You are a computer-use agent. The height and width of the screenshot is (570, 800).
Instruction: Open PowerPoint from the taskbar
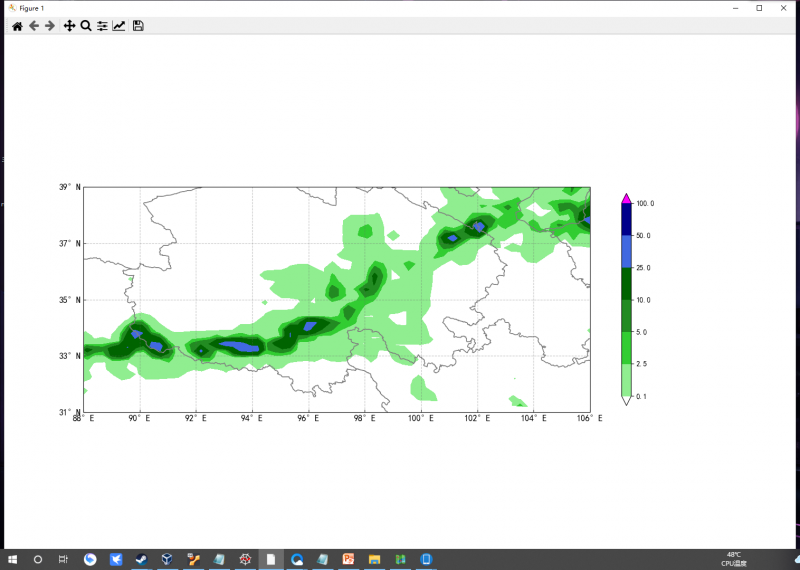tap(349, 559)
